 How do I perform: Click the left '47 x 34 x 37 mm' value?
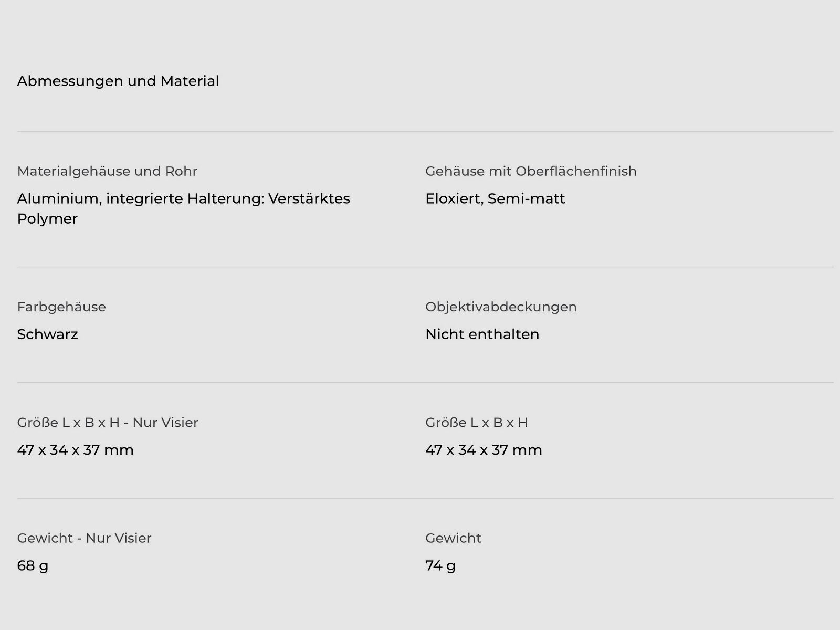(x=75, y=450)
